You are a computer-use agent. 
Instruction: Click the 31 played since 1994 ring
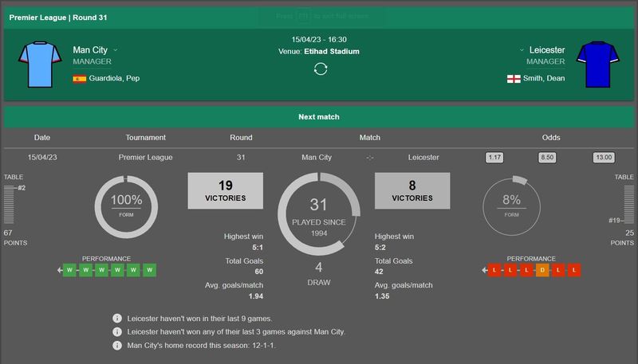(x=319, y=214)
